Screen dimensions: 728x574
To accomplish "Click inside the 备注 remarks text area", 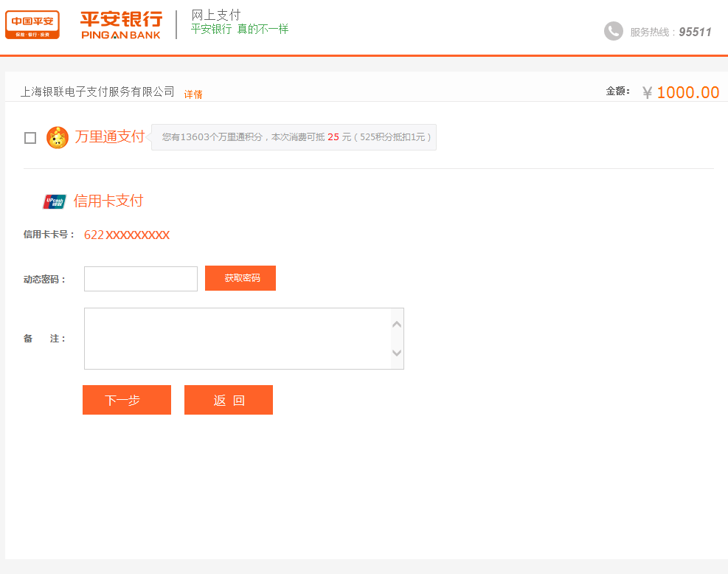I will click(236, 339).
